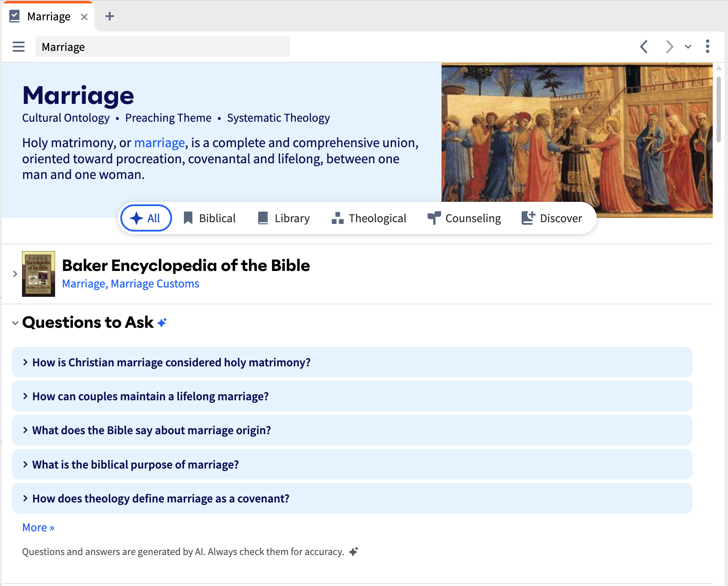
Task: Click the large Marriage heading
Action: (x=78, y=96)
